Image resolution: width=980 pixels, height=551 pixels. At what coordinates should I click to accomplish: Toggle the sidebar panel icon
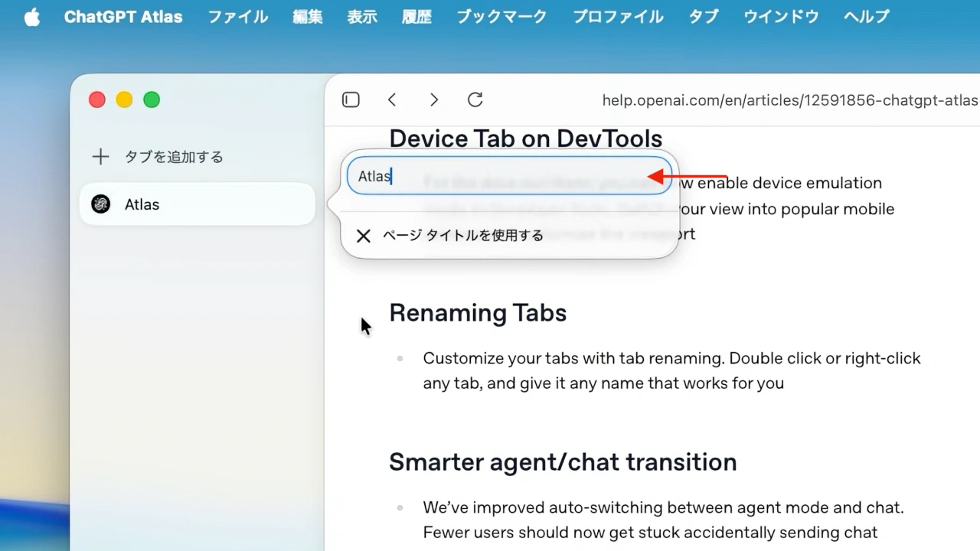pyautogui.click(x=351, y=99)
